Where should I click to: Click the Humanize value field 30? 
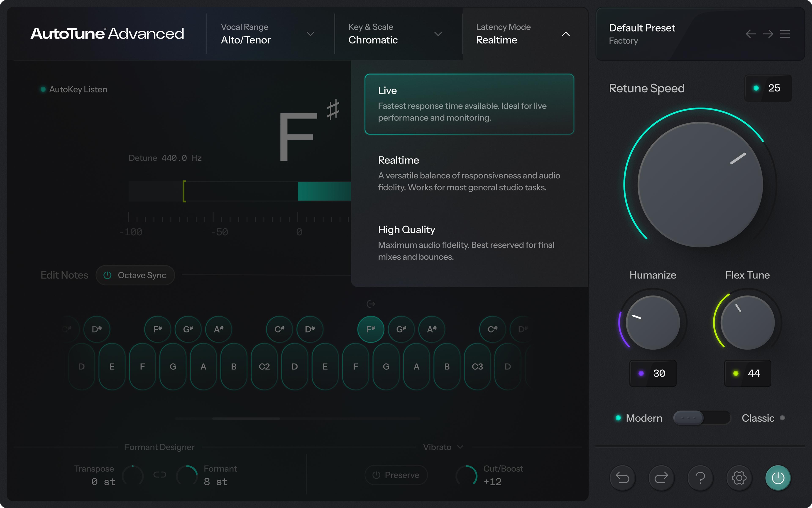point(653,373)
